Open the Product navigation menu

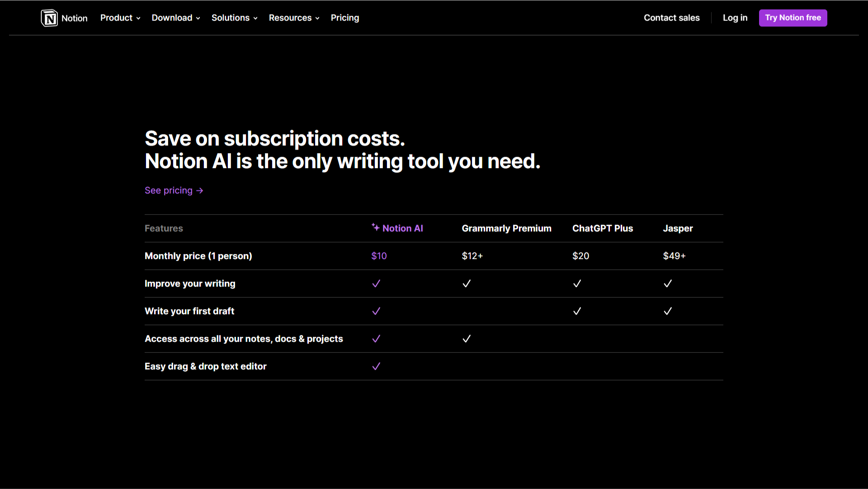click(x=120, y=18)
